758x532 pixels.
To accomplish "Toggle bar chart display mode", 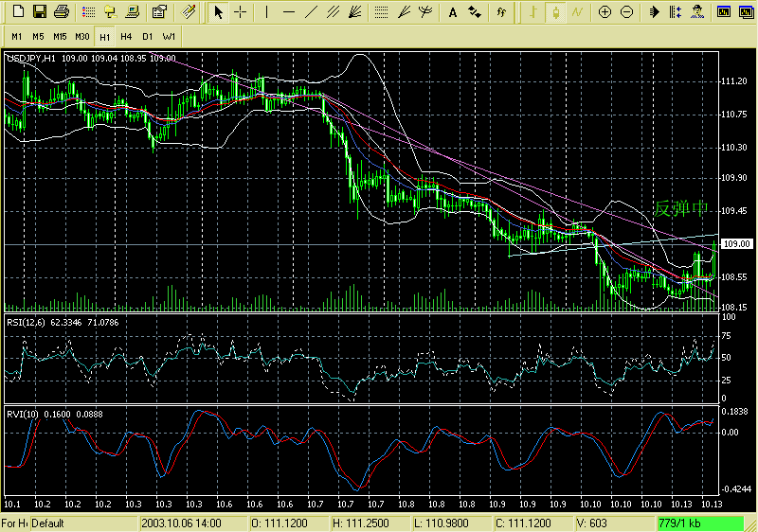I will point(532,12).
